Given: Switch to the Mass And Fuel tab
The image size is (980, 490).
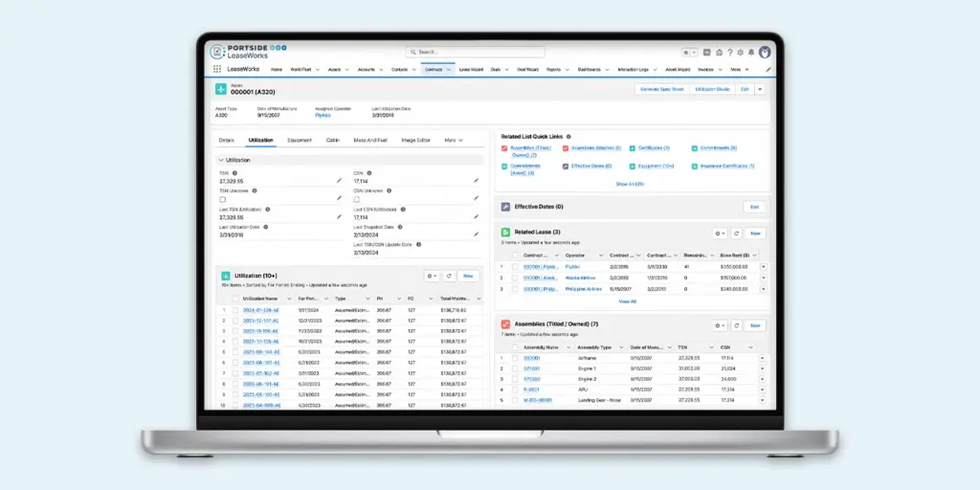Looking at the screenshot, I should [x=370, y=141].
